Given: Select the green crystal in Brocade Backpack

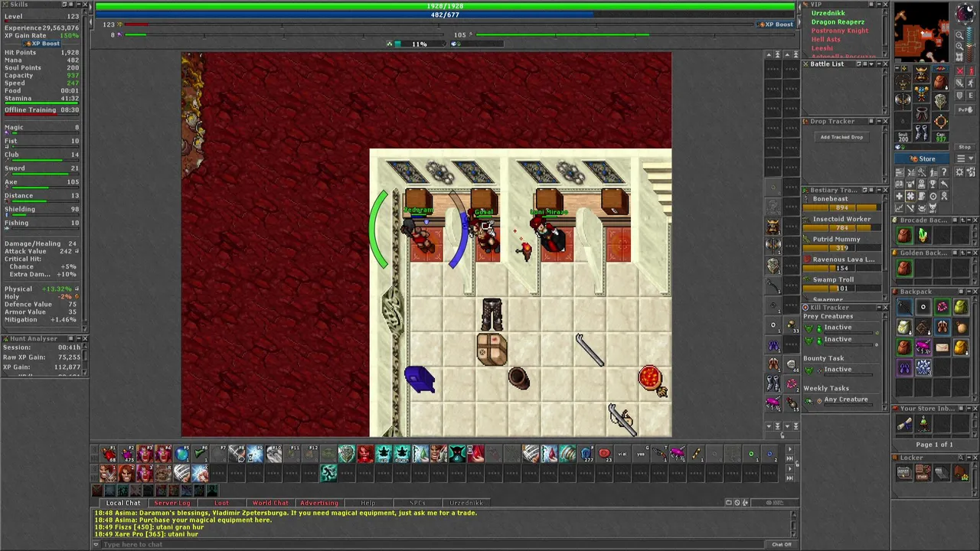Looking at the screenshot, I should pyautogui.click(x=923, y=235).
